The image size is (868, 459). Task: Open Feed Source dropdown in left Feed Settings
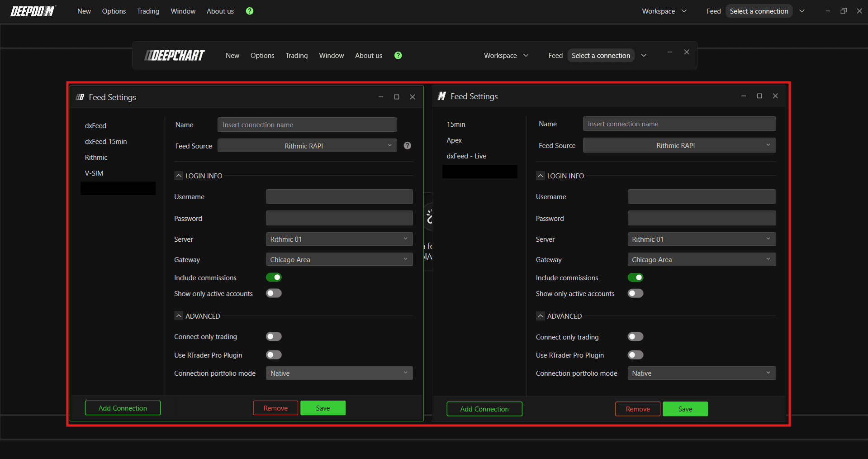pyautogui.click(x=307, y=146)
